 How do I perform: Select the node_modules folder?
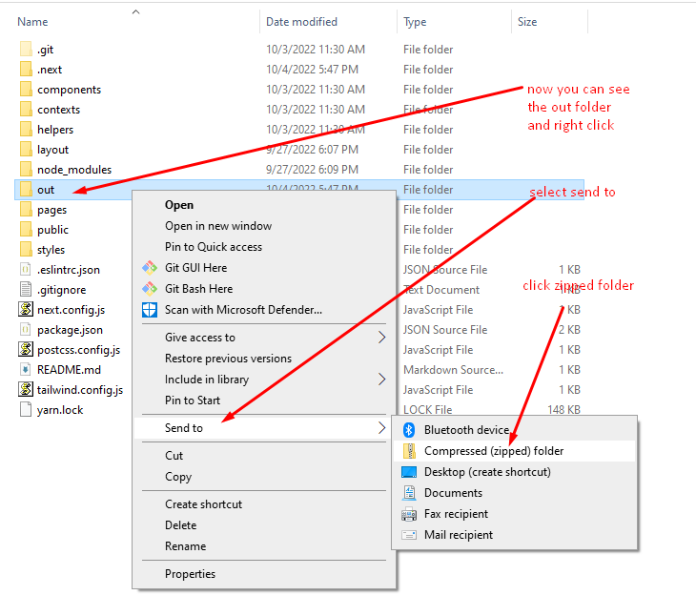(x=74, y=170)
